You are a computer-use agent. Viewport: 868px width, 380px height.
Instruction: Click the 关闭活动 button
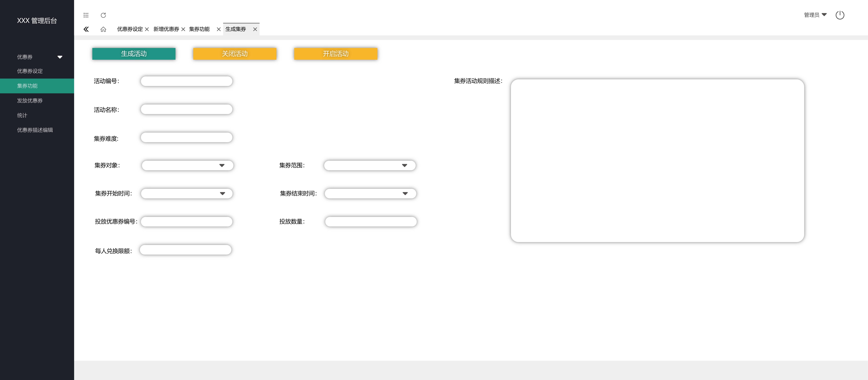click(x=234, y=54)
